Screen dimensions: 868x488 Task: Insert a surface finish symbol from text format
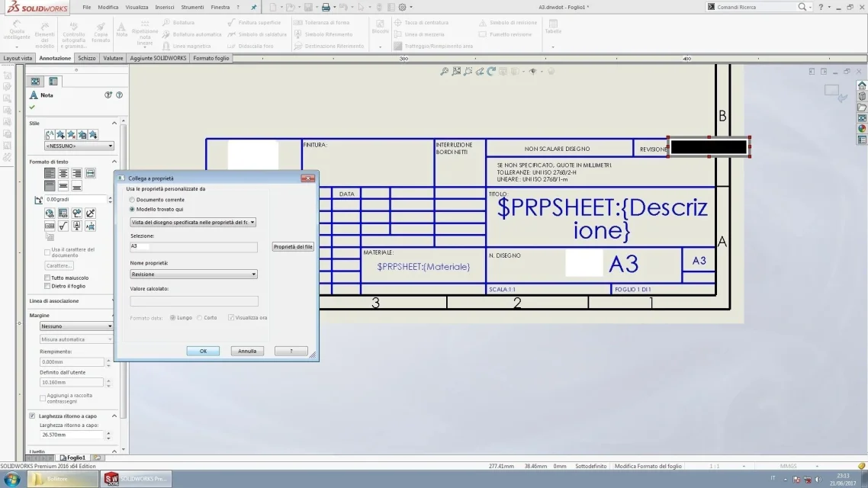click(63, 226)
